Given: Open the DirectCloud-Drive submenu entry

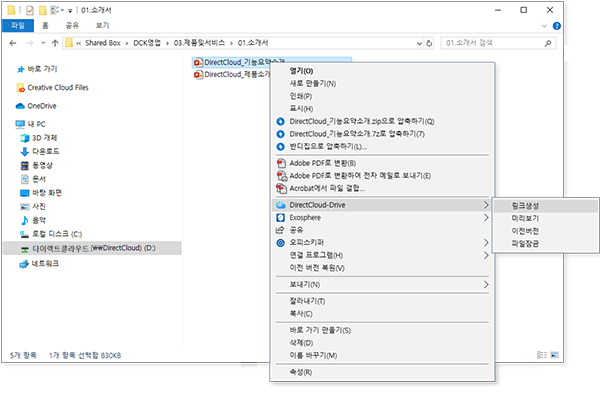Looking at the screenshot, I should coord(383,205).
